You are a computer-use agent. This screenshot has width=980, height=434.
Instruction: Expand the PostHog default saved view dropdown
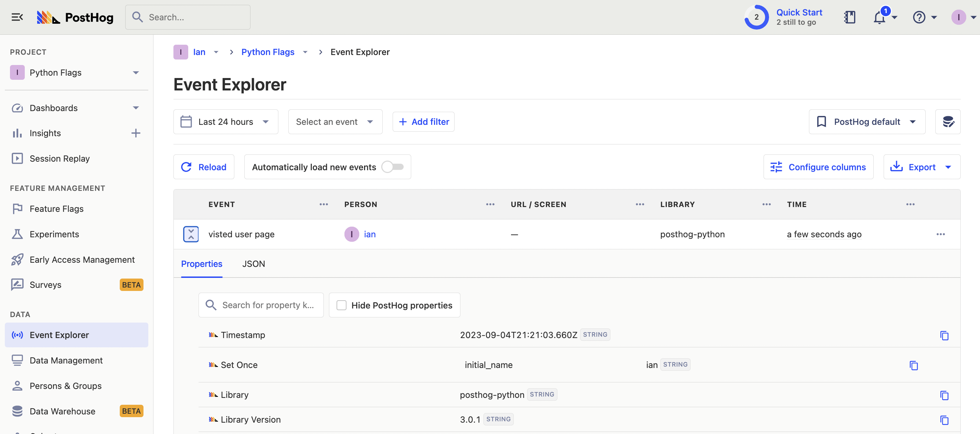pyautogui.click(x=867, y=122)
